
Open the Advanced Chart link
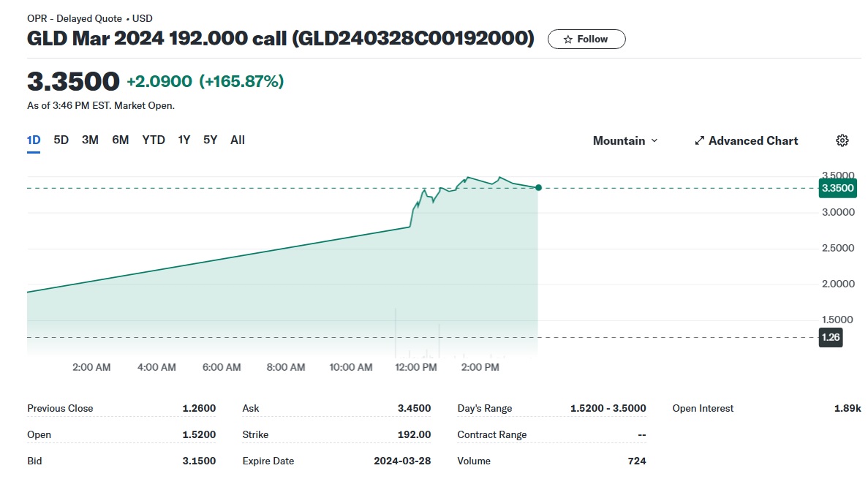click(746, 140)
